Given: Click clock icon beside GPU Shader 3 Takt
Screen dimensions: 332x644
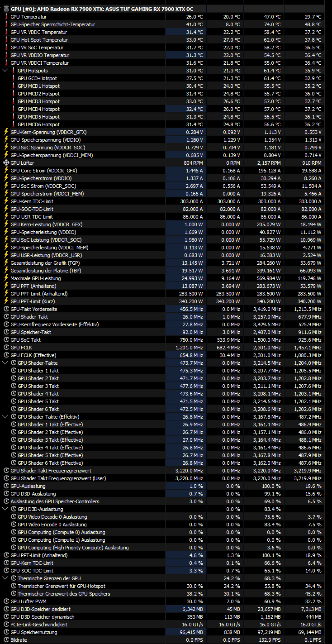Looking at the screenshot, I should point(13,386).
